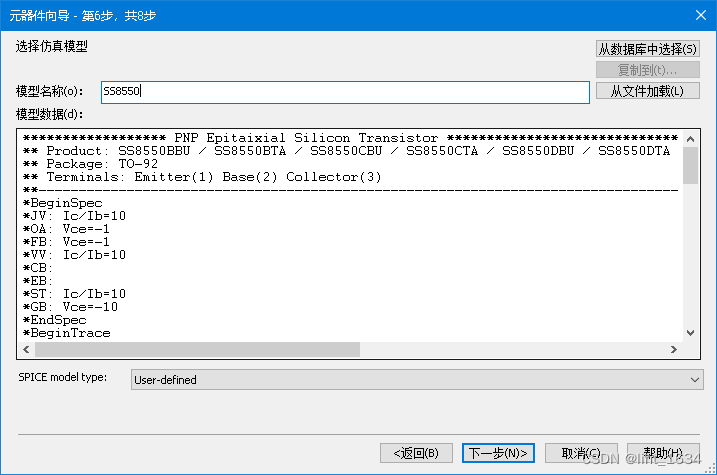Click the "*GB: Vce=-10" line
Screen dimensions: 717x475
coord(70,307)
